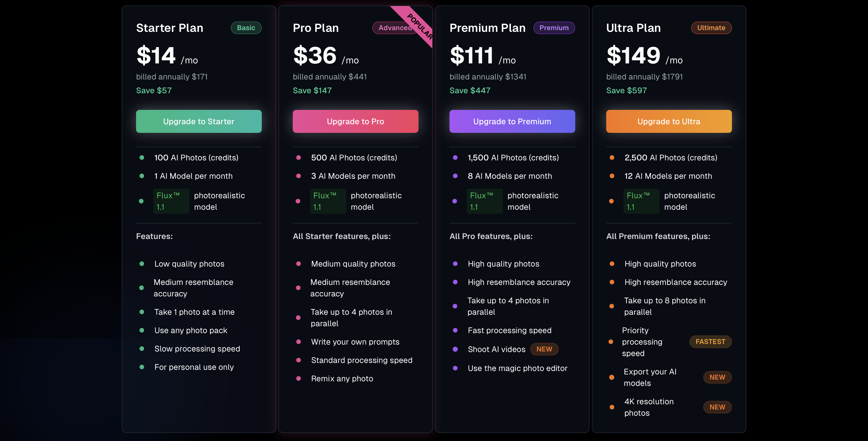The width and height of the screenshot is (868, 441).
Task: Click Remix any photo feature item
Action: click(342, 378)
